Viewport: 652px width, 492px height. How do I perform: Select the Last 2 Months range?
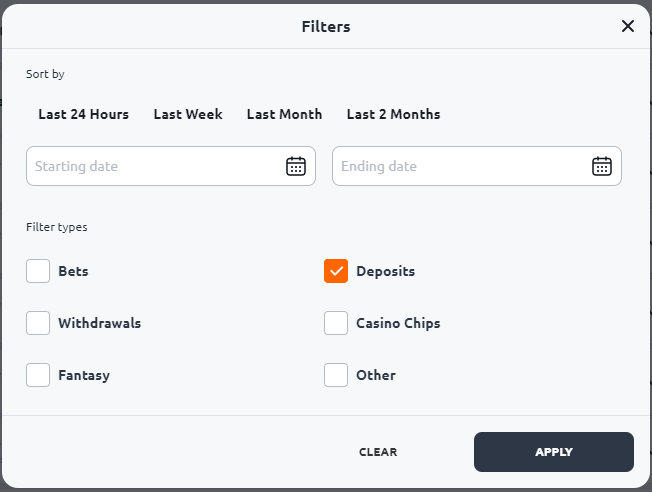click(x=393, y=114)
